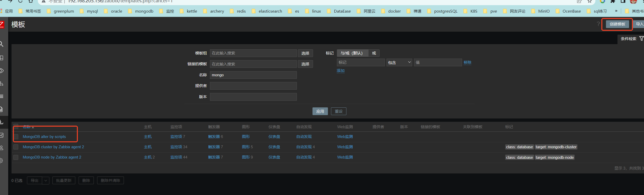Select the 或 tag mode option
Viewport: 644px width, 195px height.
point(374,53)
